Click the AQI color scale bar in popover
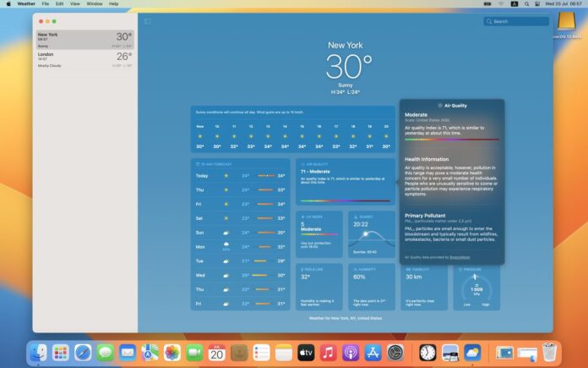 click(x=452, y=140)
